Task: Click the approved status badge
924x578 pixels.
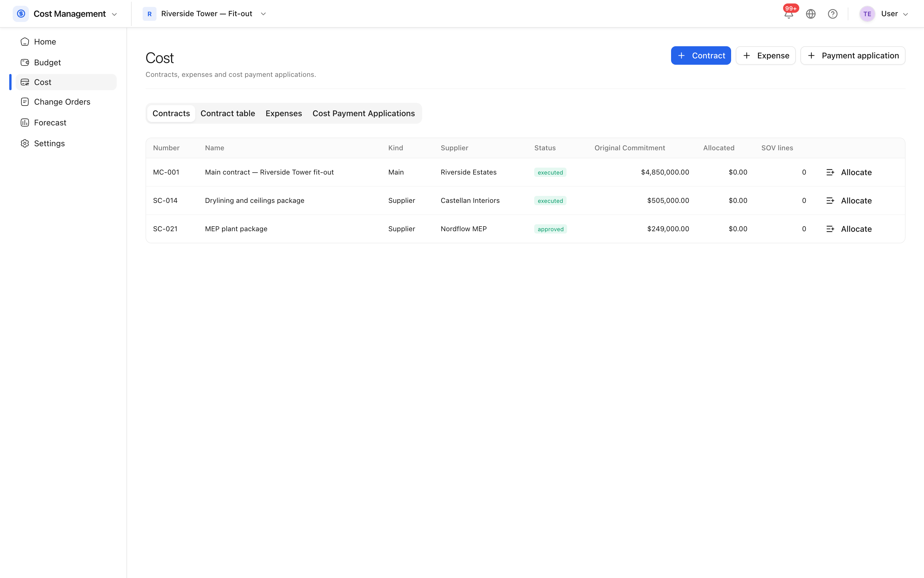Action: (550, 229)
